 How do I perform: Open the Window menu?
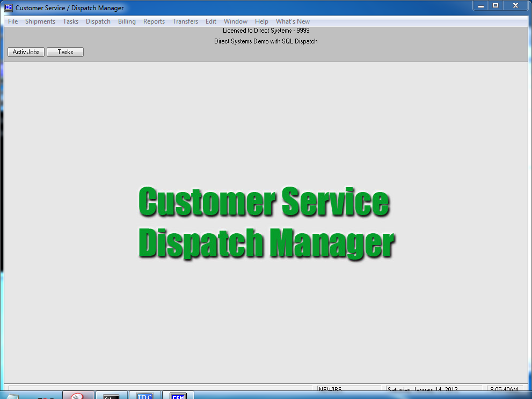coord(236,21)
